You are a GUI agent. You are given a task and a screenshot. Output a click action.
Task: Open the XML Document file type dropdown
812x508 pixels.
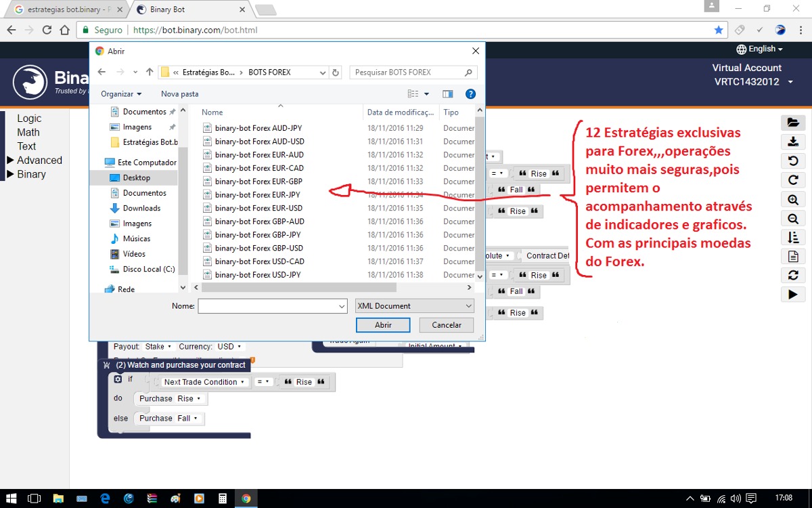click(x=415, y=306)
